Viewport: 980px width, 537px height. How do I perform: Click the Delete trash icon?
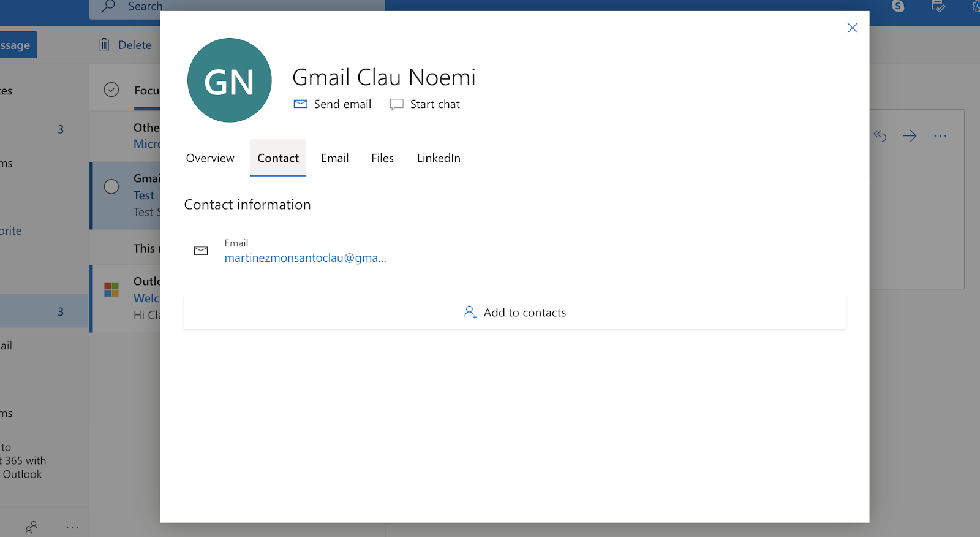pyautogui.click(x=105, y=45)
